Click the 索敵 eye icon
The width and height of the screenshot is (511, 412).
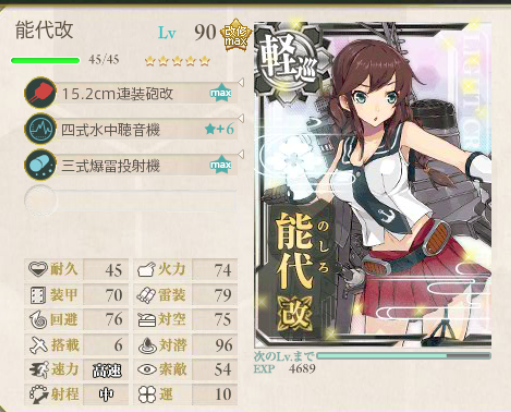(x=147, y=369)
